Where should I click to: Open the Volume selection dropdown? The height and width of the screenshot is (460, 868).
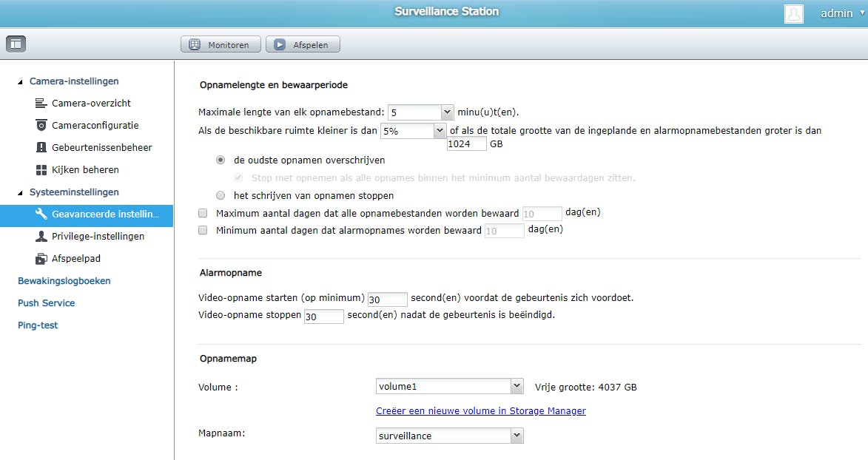[518, 385]
